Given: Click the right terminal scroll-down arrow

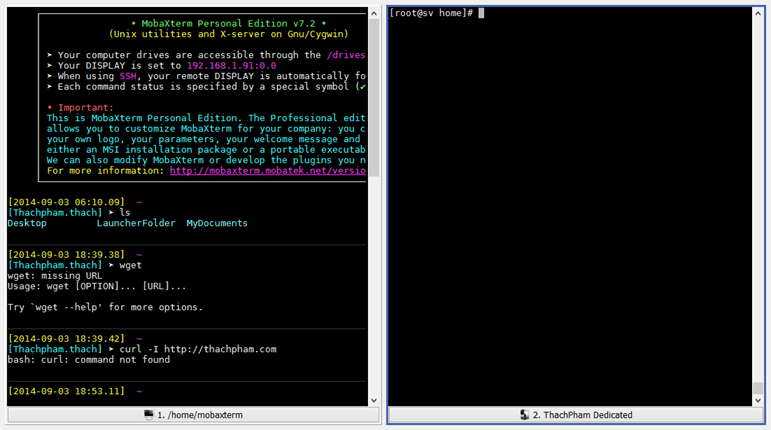Looking at the screenshot, I should pyautogui.click(x=758, y=401).
